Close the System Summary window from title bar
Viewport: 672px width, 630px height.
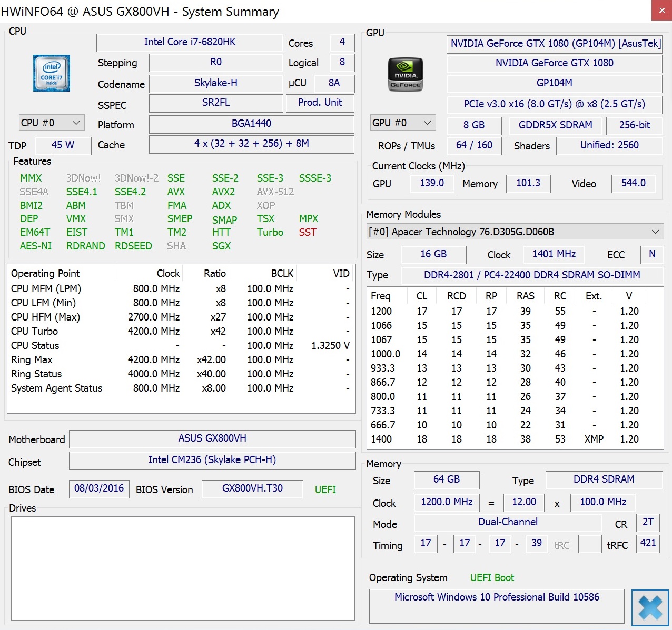point(661,11)
